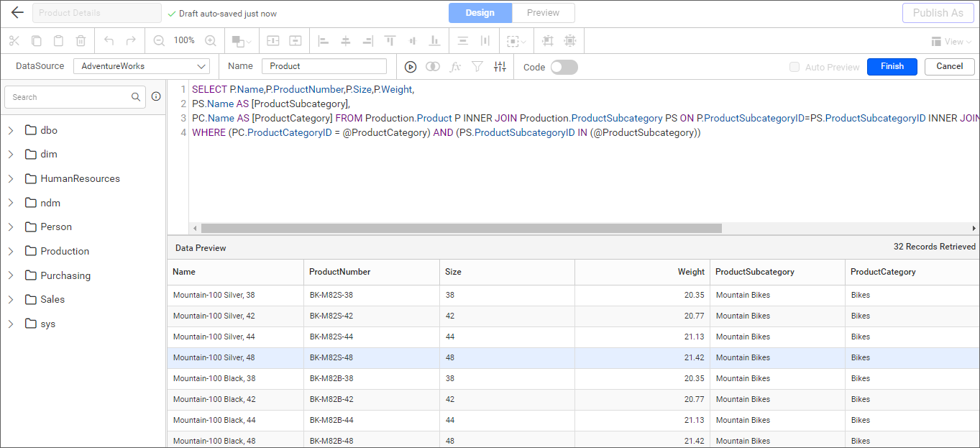
Task: Open the View dropdown menu
Action: click(951, 42)
